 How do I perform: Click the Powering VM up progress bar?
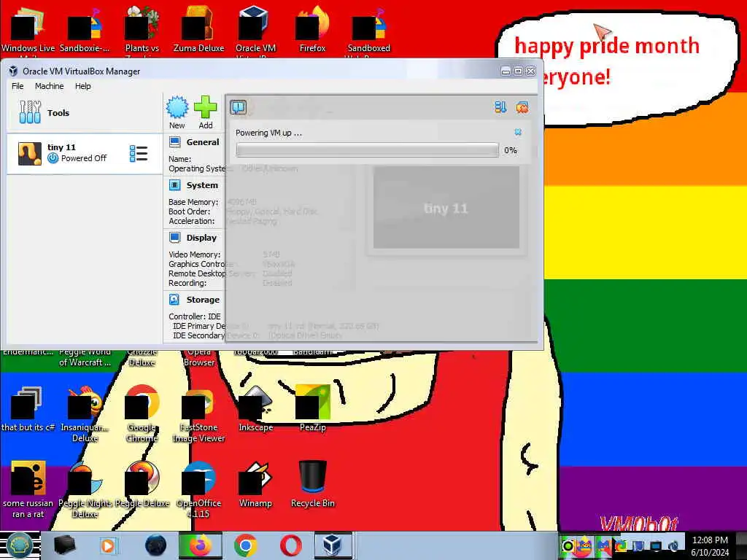(368, 150)
